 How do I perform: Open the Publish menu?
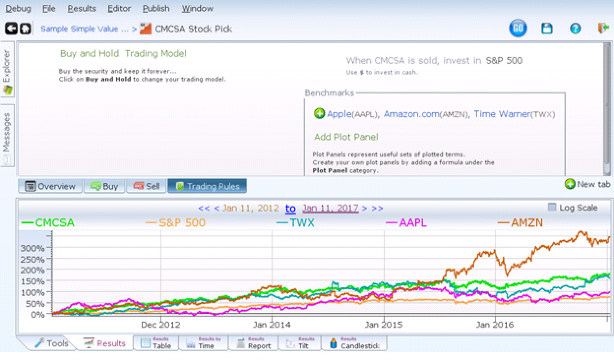tap(156, 8)
